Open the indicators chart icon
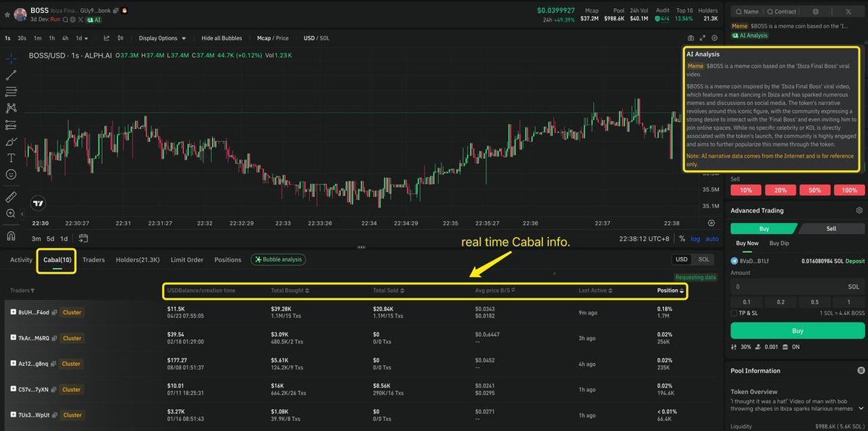The width and height of the screenshot is (868, 431). pos(106,38)
